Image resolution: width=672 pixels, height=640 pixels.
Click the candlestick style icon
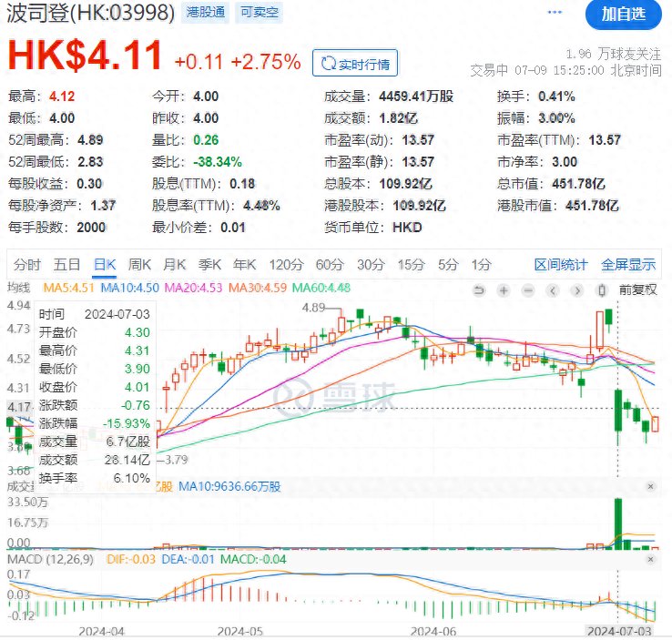pyautogui.click(x=601, y=290)
